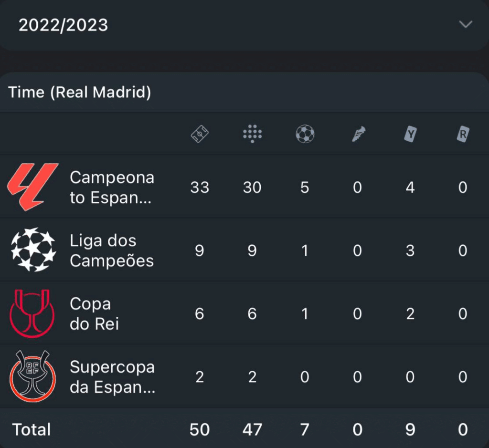This screenshot has width=489, height=448.
Task: Click the Total row label
Action: [x=32, y=429]
